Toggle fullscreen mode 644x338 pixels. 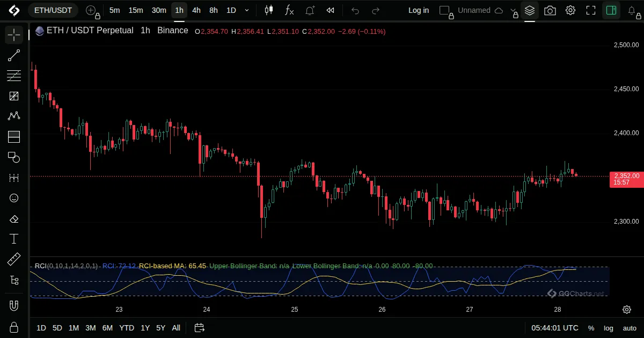(x=591, y=10)
